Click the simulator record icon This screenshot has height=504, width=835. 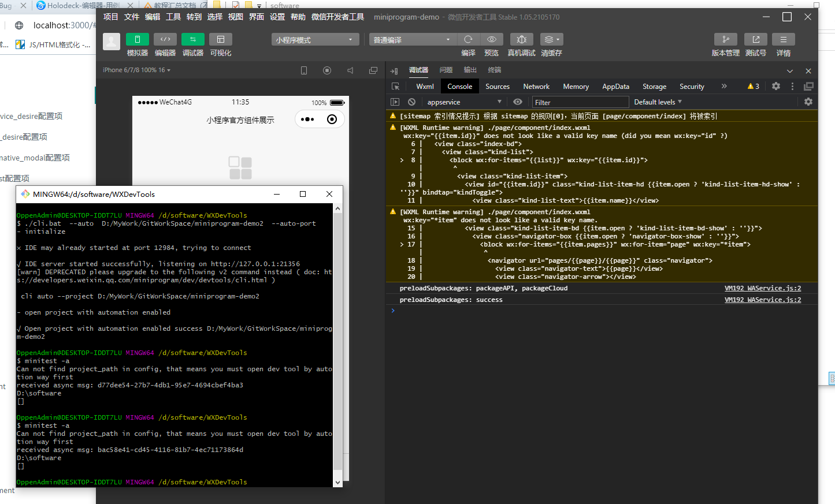[327, 70]
